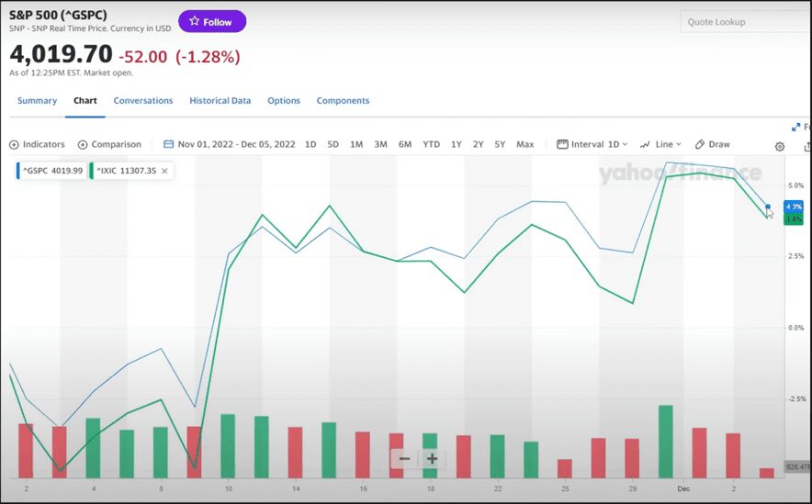Select the Draw pencil tool

pyautogui.click(x=712, y=144)
